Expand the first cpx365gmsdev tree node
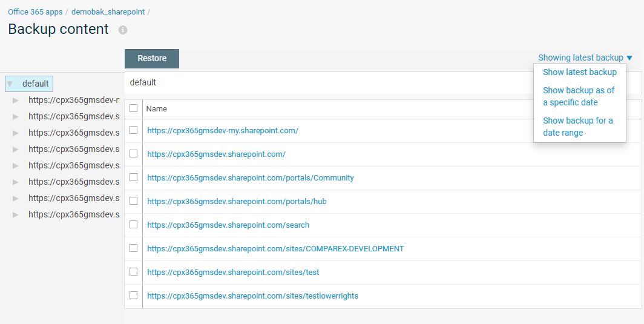The image size is (644, 324). pos(16,100)
